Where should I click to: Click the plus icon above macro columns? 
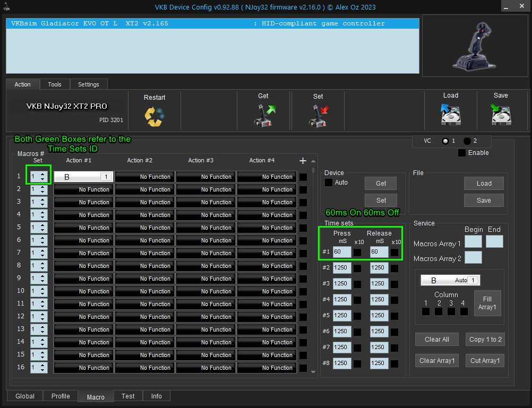[303, 161]
